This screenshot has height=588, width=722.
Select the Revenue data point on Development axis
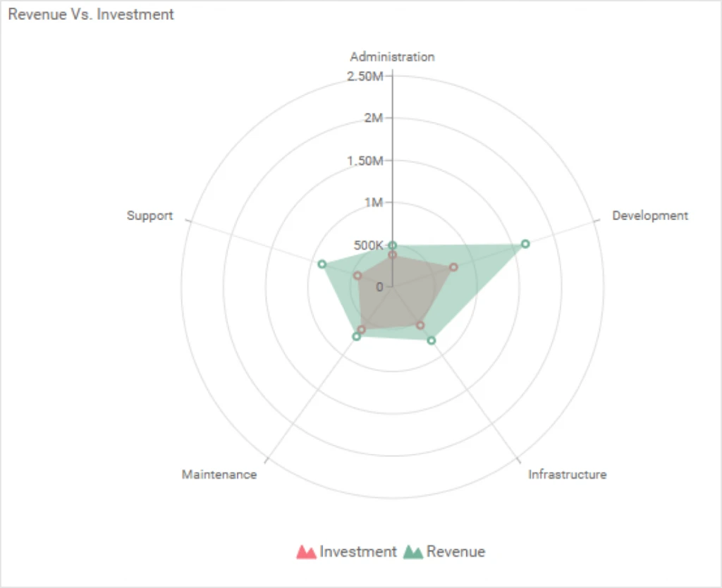pyautogui.click(x=525, y=244)
